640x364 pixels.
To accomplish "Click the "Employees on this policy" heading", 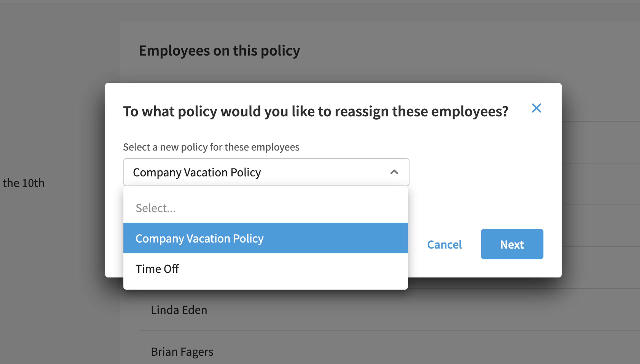I will point(219,51).
